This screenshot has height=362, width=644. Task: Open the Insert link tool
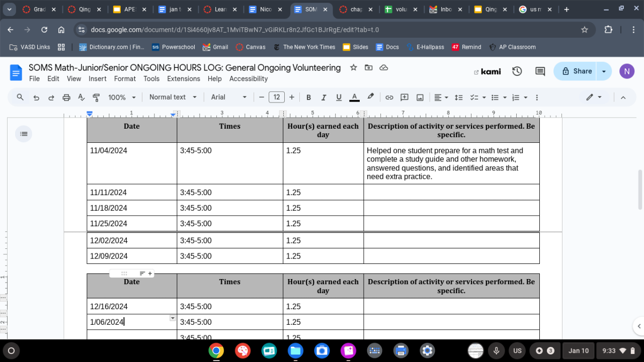(x=389, y=98)
